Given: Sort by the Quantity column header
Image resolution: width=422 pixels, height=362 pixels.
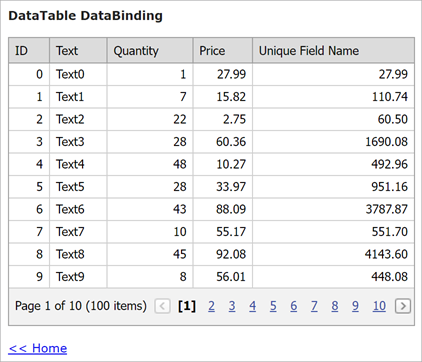Looking at the screenshot, I should (x=150, y=51).
